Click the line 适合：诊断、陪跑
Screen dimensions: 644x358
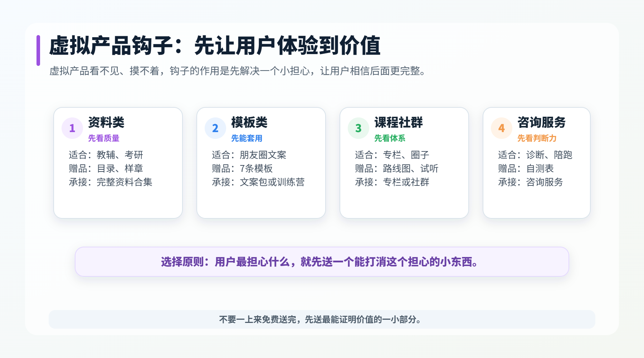pyautogui.click(x=535, y=155)
